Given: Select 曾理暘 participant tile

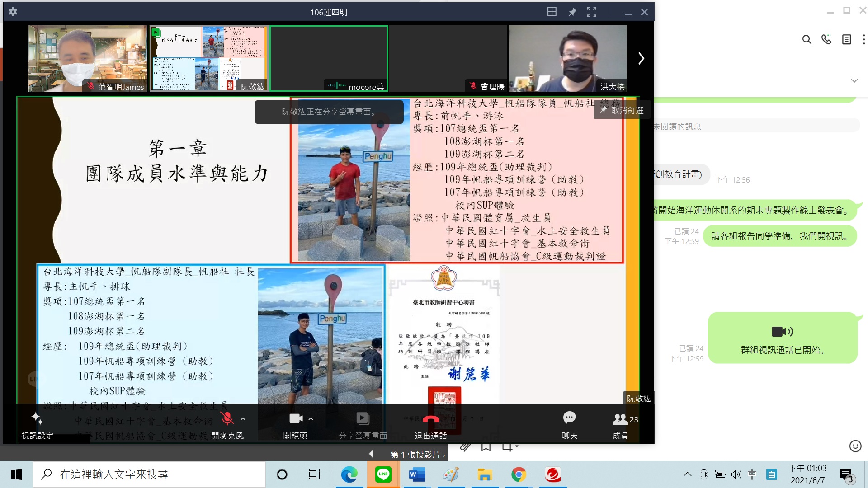Looking at the screenshot, I should coord(448,58).
